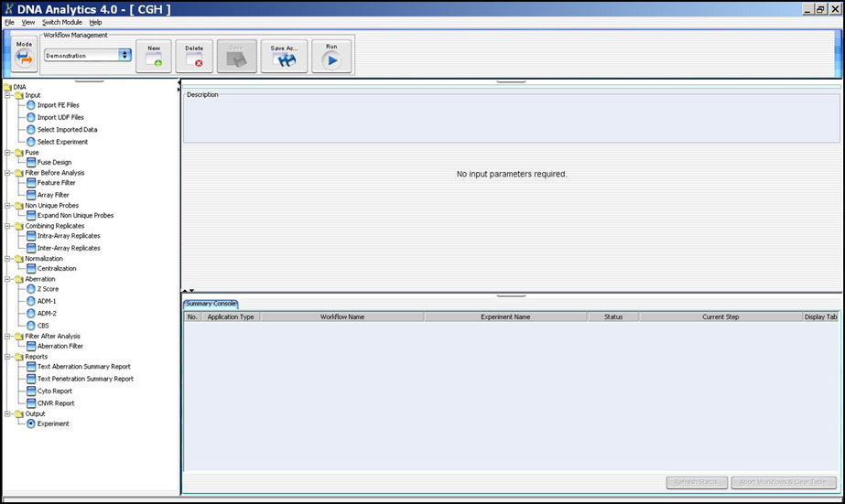Click the Combining Replicates folder icon
Image resolution: width=845 pixels, height=504 pixels.
(x=19, y=226)
